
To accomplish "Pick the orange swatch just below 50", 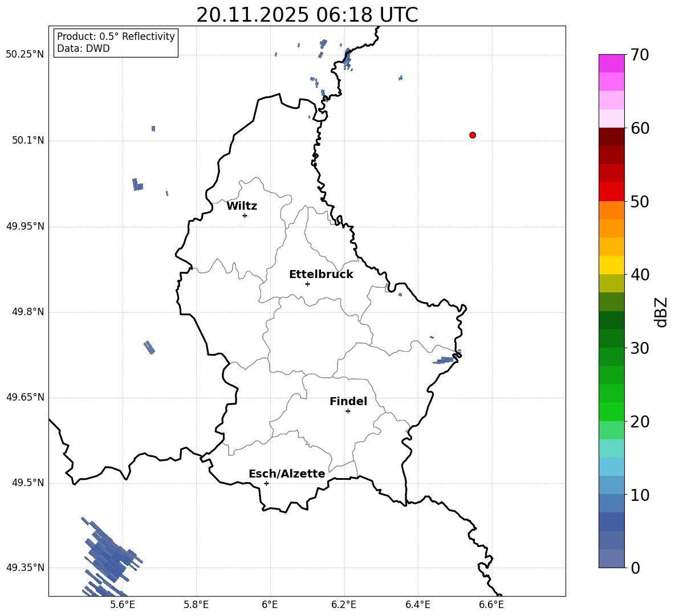I will click(612, 210).
